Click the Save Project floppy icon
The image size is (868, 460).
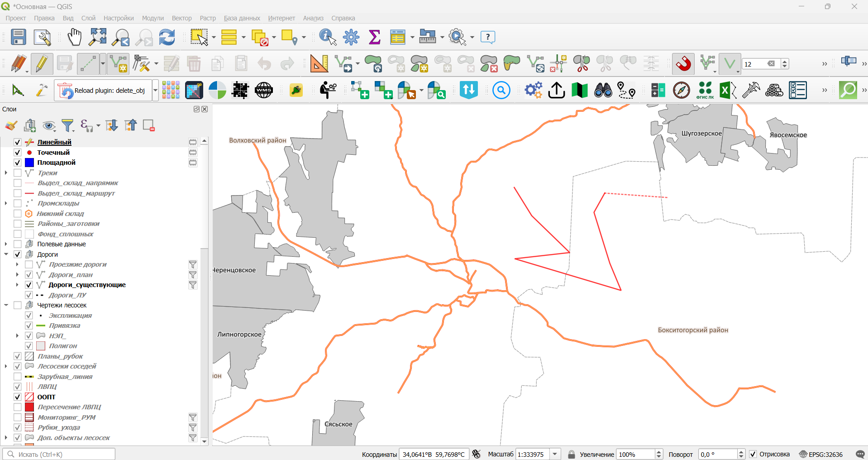coord(19,37)
